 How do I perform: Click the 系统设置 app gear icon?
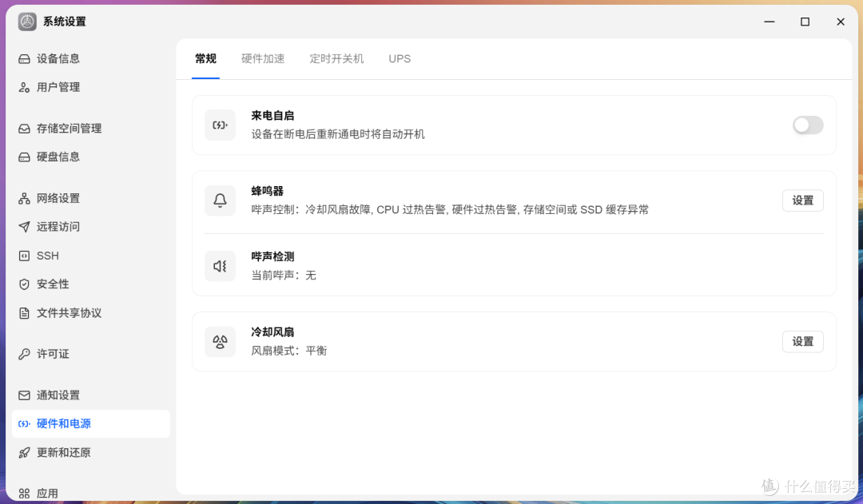[x=27, y=22]
